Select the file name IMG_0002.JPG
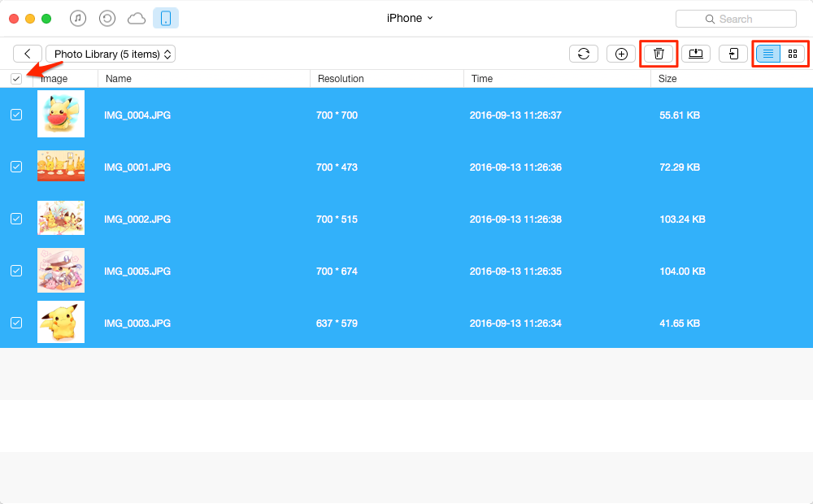Screen dimensions: 813x504 [x=137, y=219]
